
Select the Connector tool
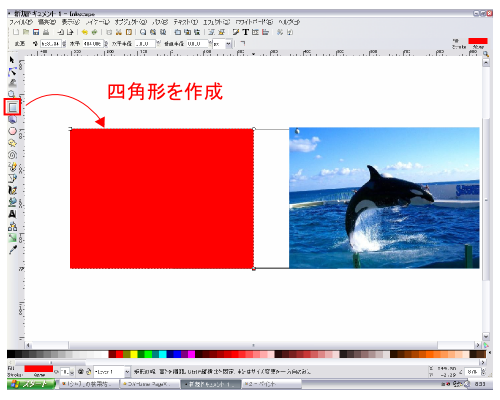[x=12, y=226]
